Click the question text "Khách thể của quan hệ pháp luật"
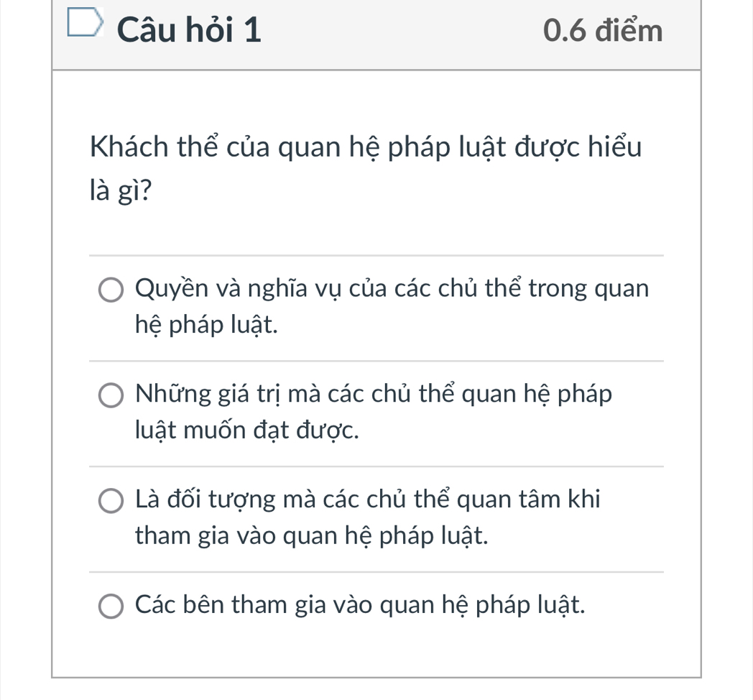 (365, 150)
